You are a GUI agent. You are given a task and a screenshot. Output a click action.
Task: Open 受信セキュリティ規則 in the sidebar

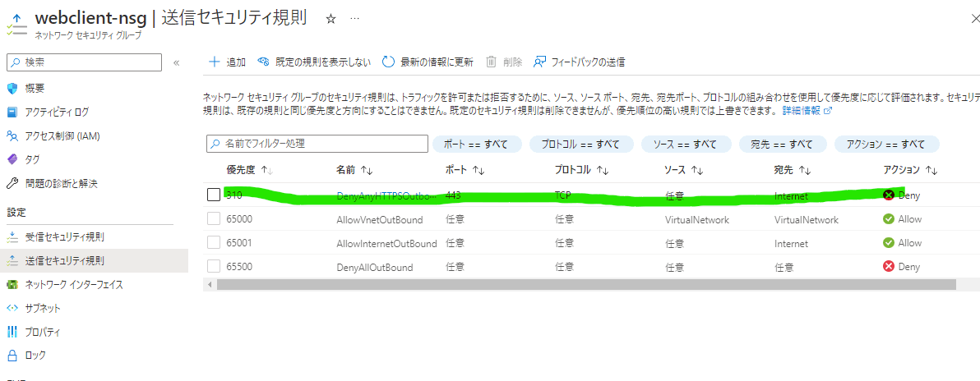pyautogui.click(x=64, y=237)
